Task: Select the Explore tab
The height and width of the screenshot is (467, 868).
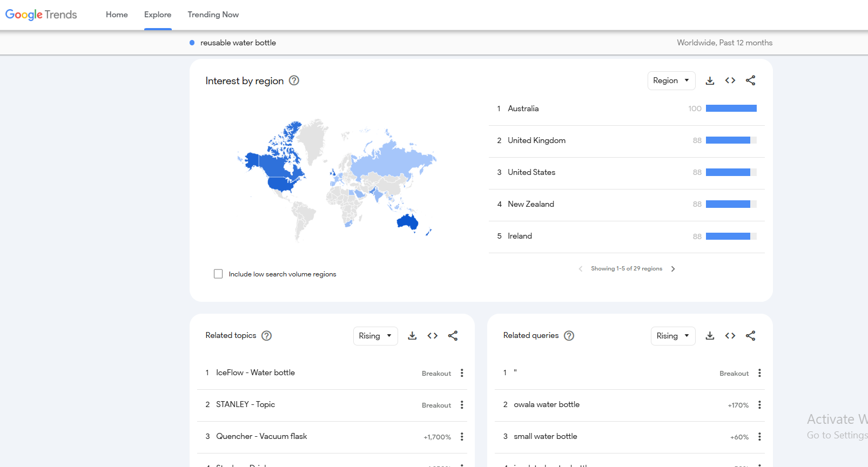Action: (x=158, y=15)
